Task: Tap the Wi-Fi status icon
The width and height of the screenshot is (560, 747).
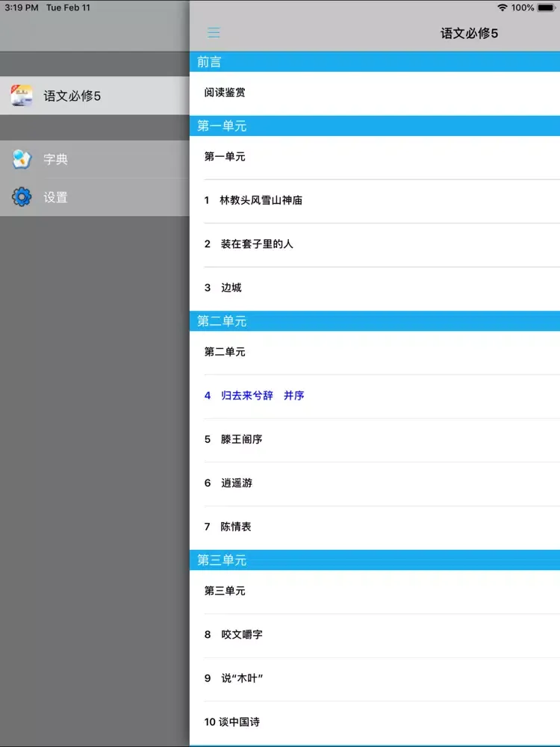Action: pos(503,7)
